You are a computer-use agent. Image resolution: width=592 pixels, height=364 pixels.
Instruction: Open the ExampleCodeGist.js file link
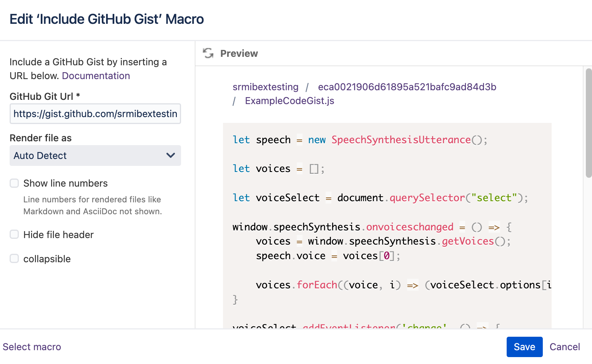pos(289,101)
